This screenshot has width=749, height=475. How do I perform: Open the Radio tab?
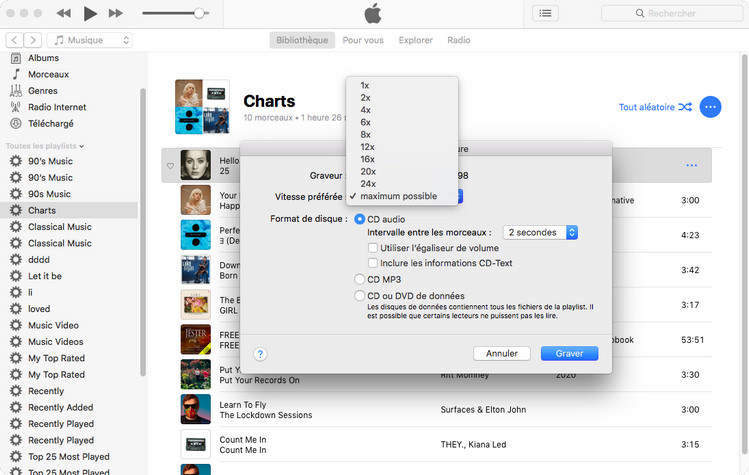coord(459,40)
